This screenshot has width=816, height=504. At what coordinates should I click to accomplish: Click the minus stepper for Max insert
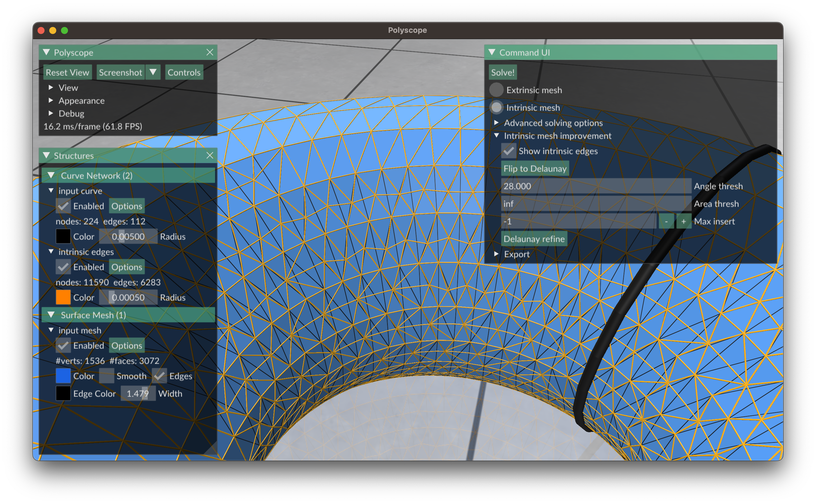coord(666,221)
